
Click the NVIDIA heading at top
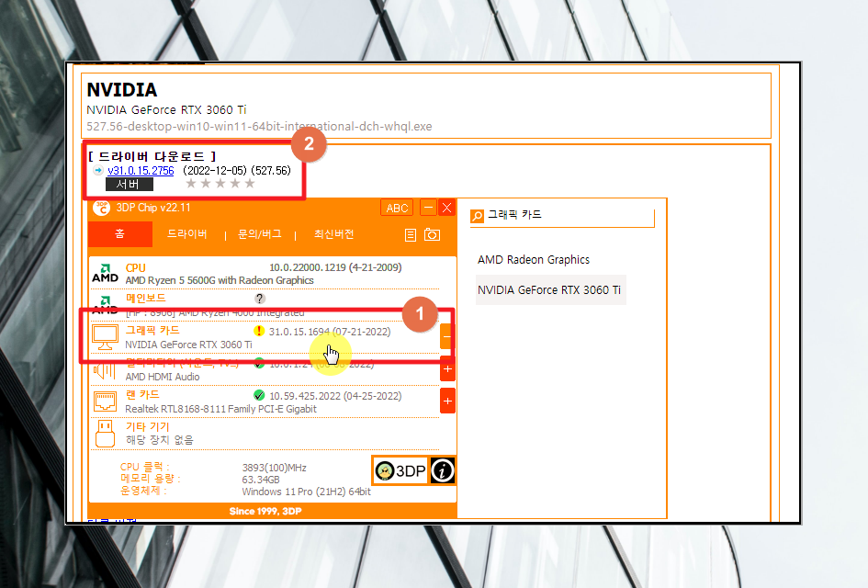[122, 90]
